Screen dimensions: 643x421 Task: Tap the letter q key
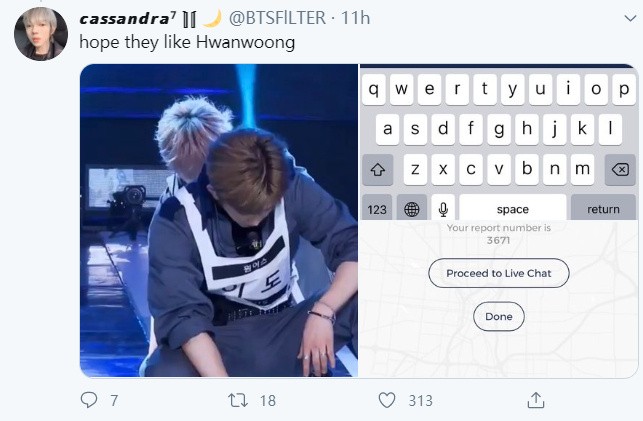pyautogui.click(x=374, y=89)
